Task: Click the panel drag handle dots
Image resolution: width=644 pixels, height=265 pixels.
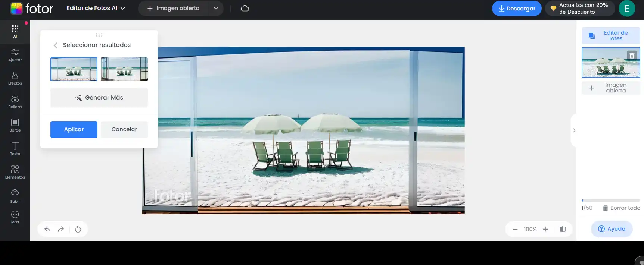Action: 99,35
